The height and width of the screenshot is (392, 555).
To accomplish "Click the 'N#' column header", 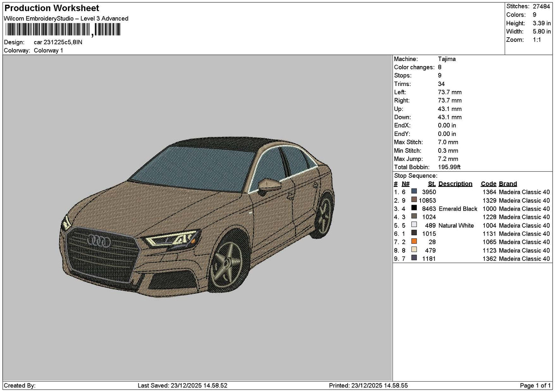I will point(406,184).
